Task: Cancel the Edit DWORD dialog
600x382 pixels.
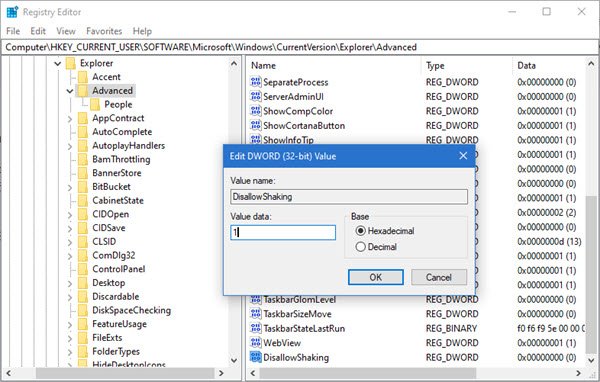Action: click(439, 277)
